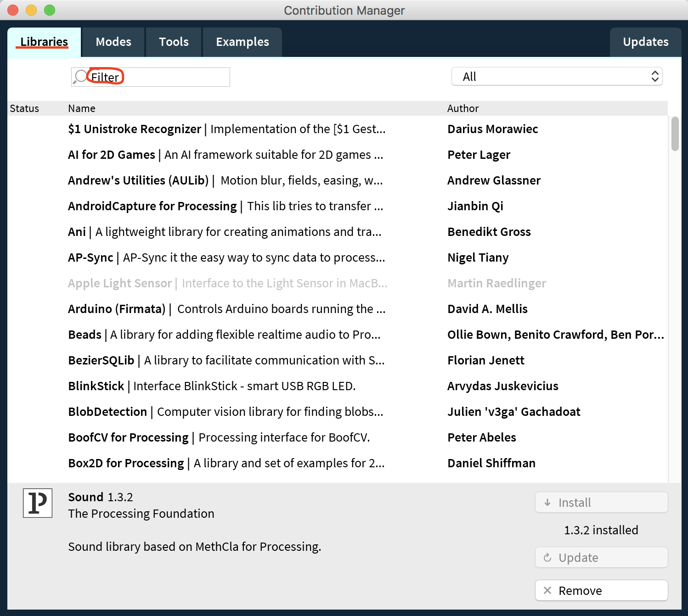Select BoofCV for Processing library
The image size is (688, 616).
(338, 437)
